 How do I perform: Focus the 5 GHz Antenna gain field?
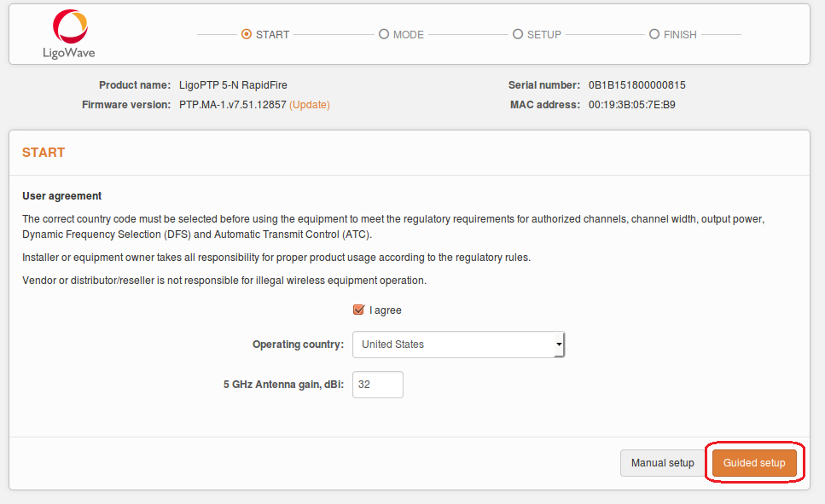[x=378, y=385]
